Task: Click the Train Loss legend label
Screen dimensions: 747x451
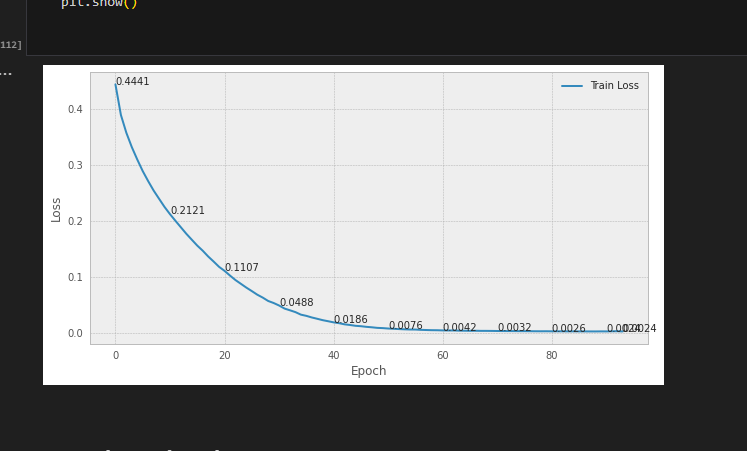Action: tap(615, 85)
